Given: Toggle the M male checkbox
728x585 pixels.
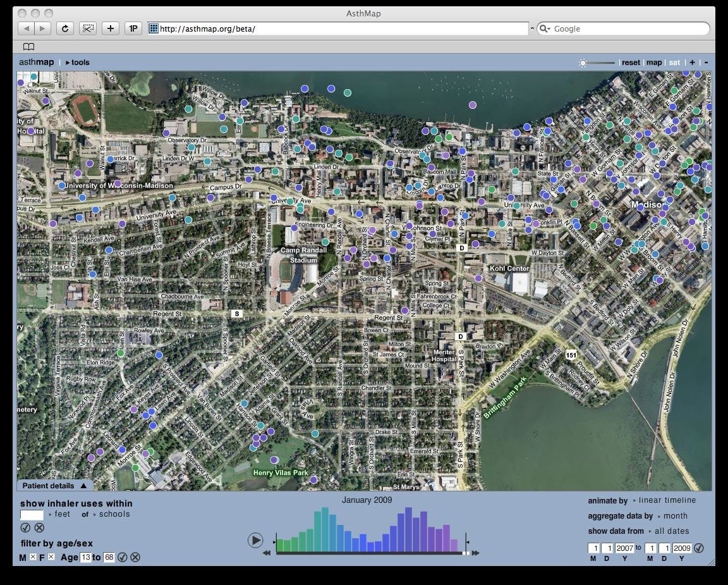Looking at the screenshot, I should pos(32,557).
